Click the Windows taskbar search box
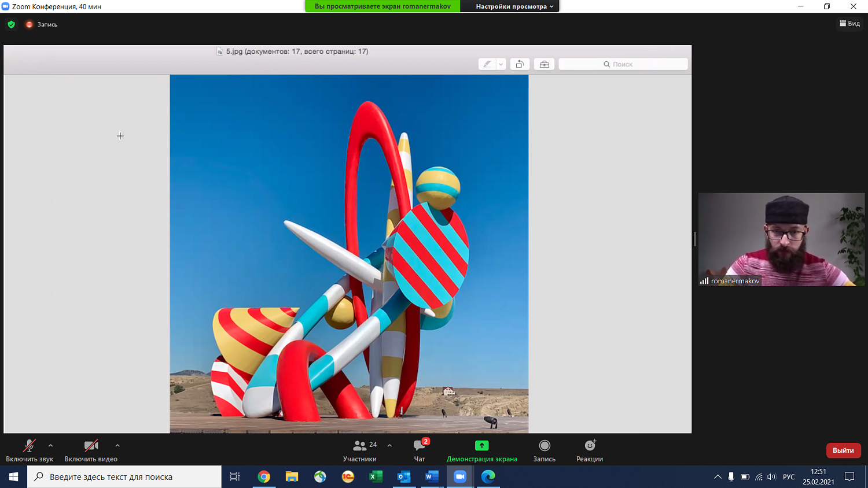Image resolution: width=868 pixels, height=488 pixels. 124,476
